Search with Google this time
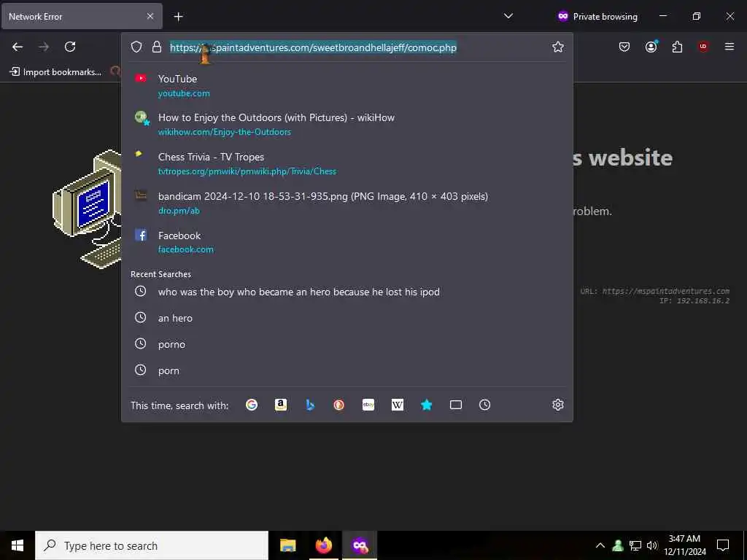747x560 pixels. pyautogui.click(x=252, y=405)
